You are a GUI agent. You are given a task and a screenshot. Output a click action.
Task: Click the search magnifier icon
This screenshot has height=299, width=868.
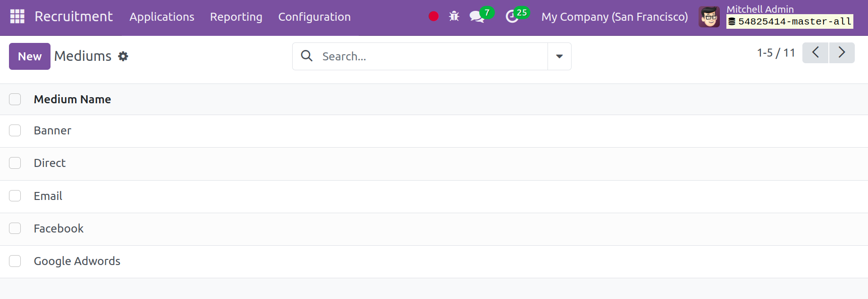click(307, 56)
